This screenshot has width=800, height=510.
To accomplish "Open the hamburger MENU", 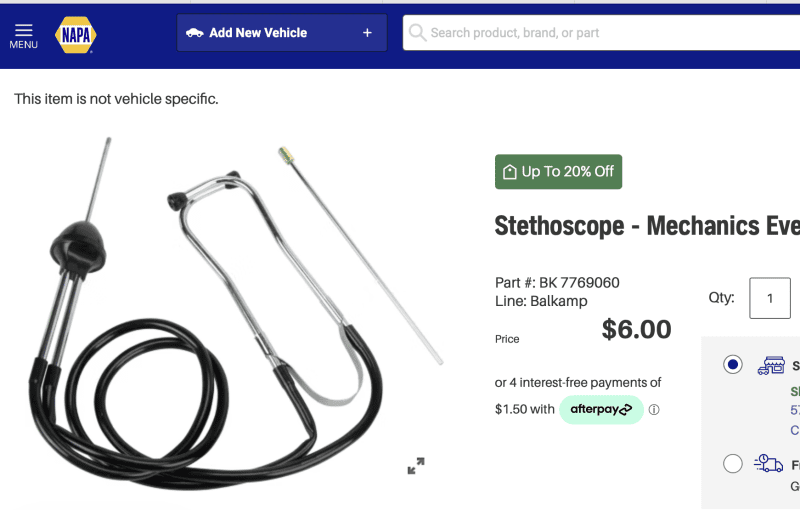I will point(23,35).
